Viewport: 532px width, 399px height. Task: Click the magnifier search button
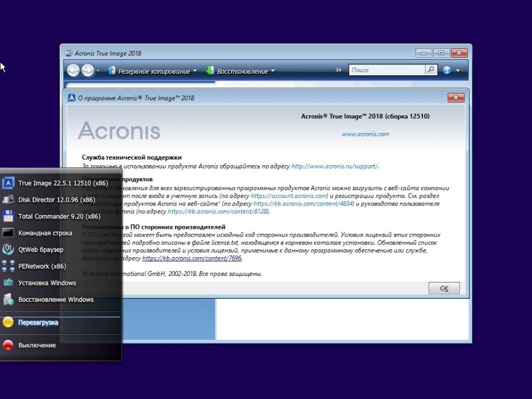pyautogui.click(x=431, y=70)
